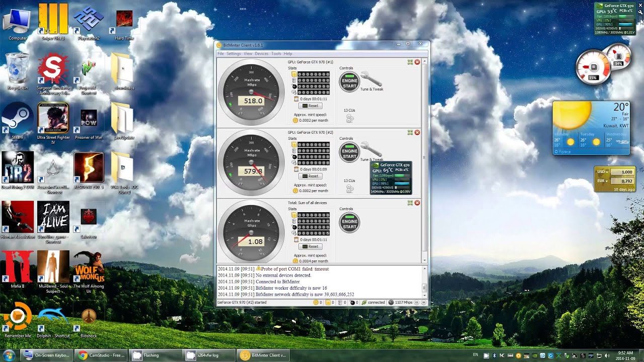644x362 pixels.
Task: Select the downloads folder on desktop
Action: pyautogui.click(x=124, y=72)
